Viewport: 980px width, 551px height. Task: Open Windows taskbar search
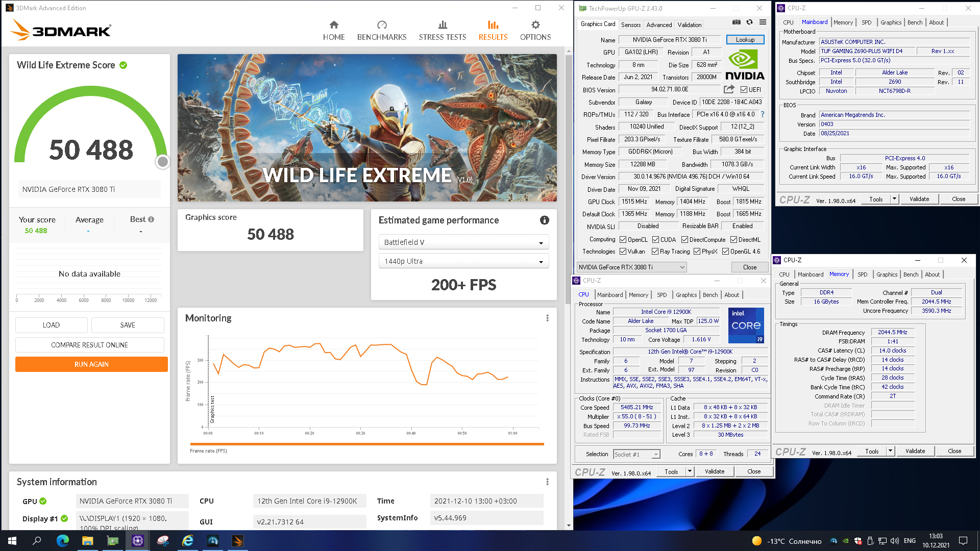pos(37,541)
